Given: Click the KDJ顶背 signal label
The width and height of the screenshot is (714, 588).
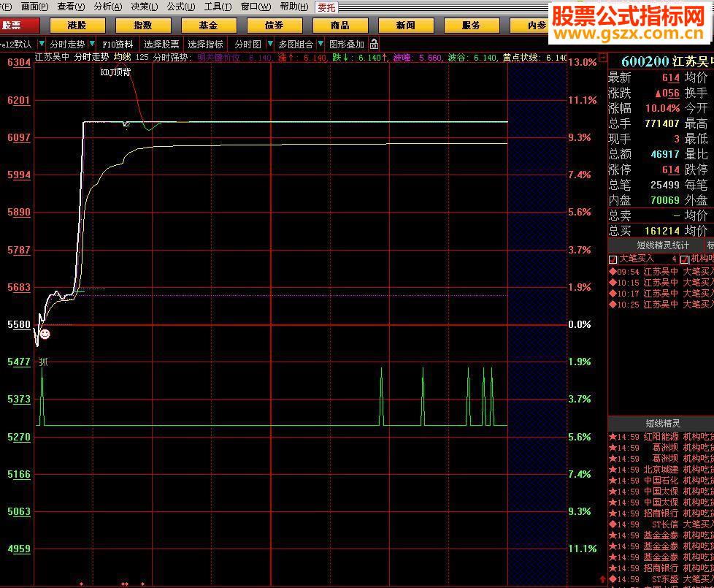Looking at the screenshot, I should 115,72.
